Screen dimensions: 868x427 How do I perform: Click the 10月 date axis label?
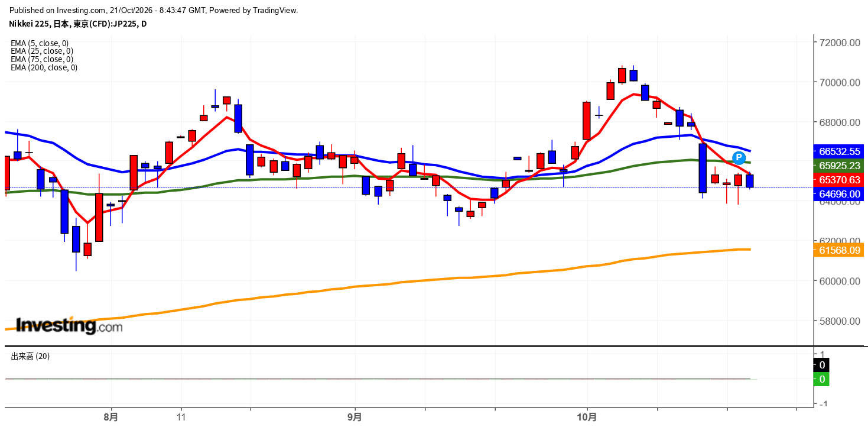click(587, 416)
